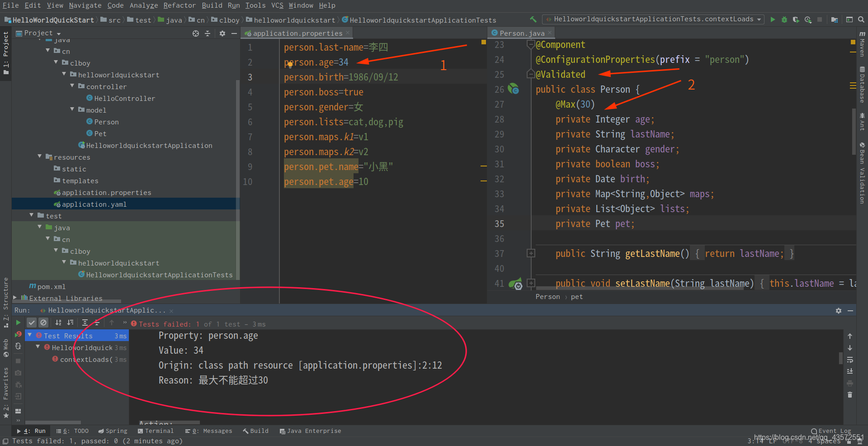Viewport: 868px width, 446px height.
Task: Click the yellow warning mark at the top of the Person.java marker bar
Action: click(x=853, y=42)
